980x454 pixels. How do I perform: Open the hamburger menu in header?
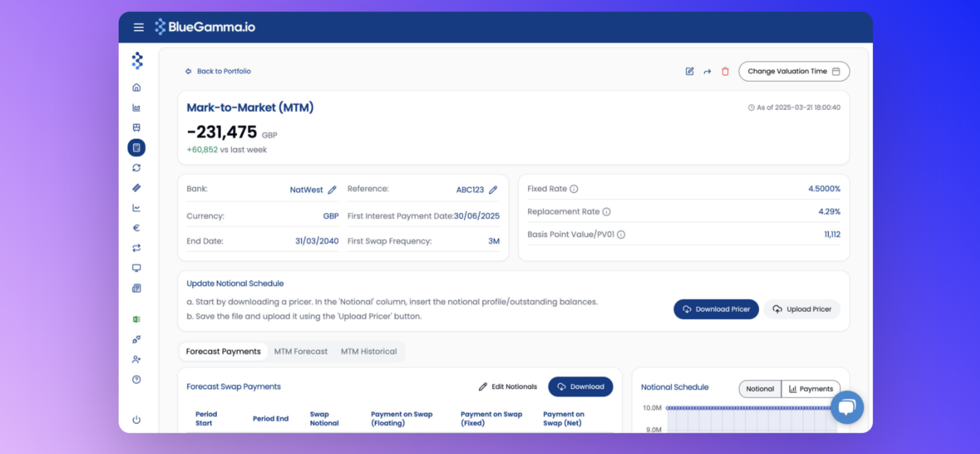[138, 27]
